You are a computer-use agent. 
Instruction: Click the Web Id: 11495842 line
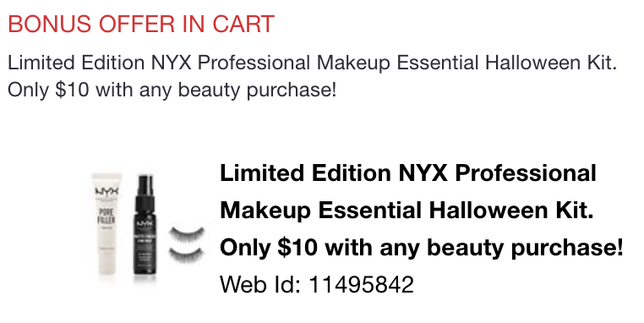(317, 284)
